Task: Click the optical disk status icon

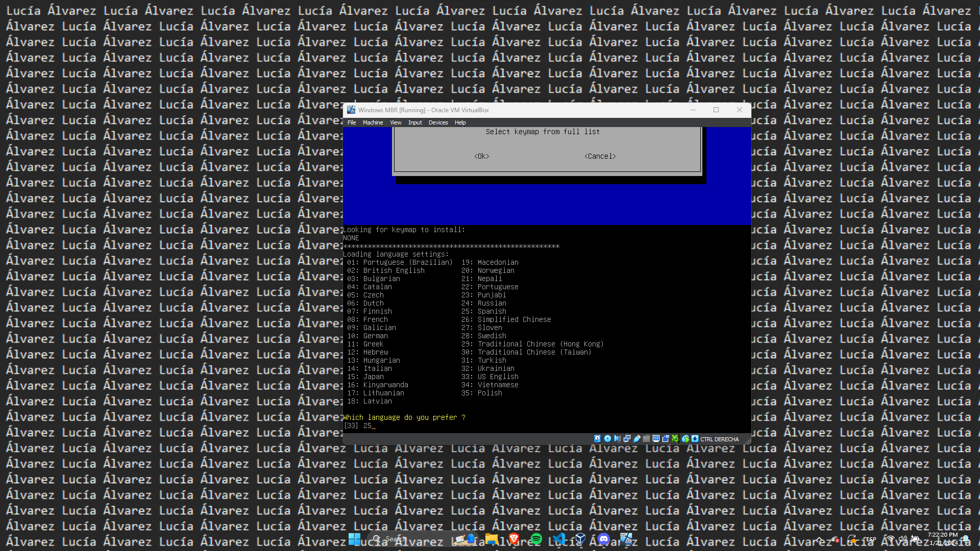Action: pyautogui.click(x=607, y=439)
